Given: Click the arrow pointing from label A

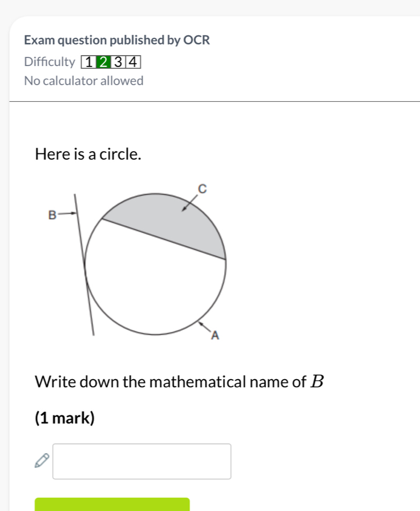Looking at the screenshot, I should click(205, 327).
